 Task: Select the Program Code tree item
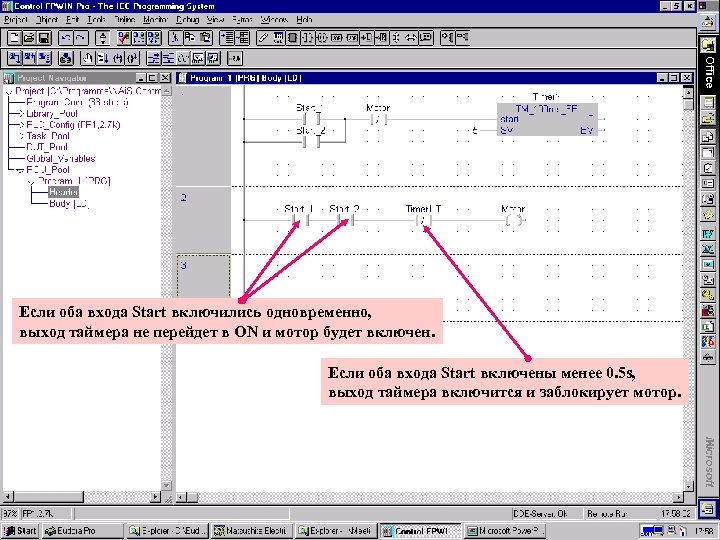[78, 102]
